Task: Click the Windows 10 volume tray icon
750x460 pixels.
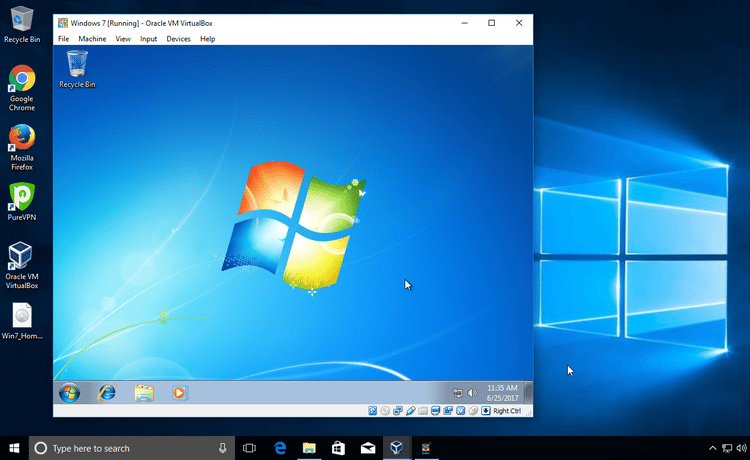Action: pyautogui.click(x=741, y=448)
